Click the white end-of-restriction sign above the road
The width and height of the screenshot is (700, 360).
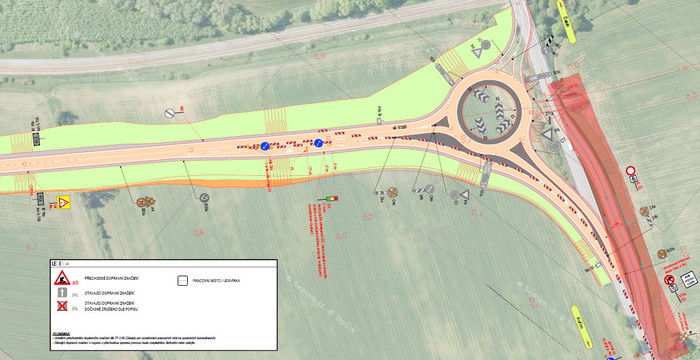pyautogui.click(x=169, y=113)
